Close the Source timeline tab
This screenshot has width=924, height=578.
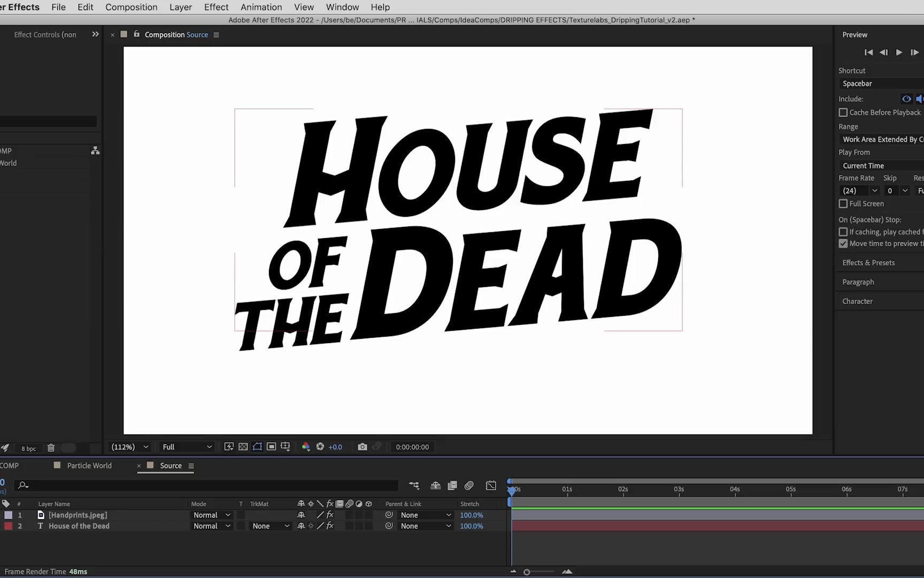click(139, 466)
